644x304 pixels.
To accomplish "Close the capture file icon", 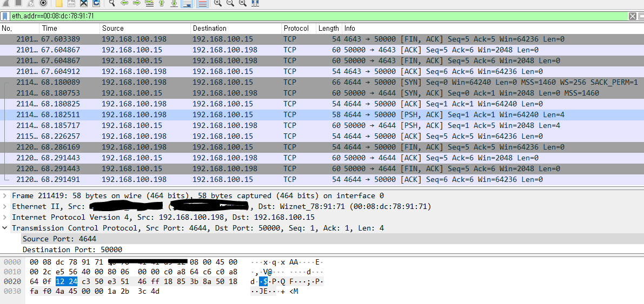I will (x=83, y=3).
